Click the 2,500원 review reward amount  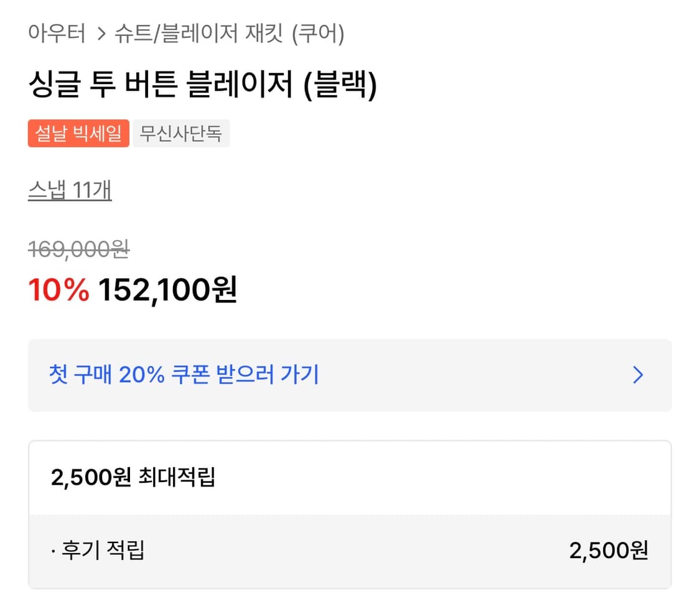coord(608,550)
